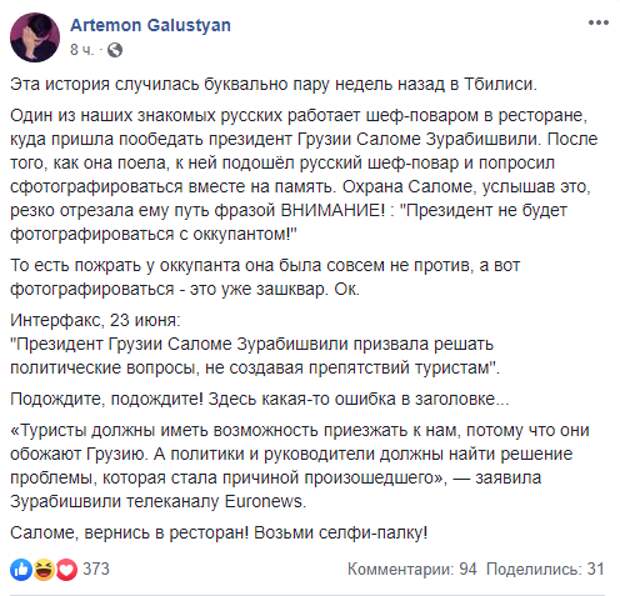Click the quote starting "«Туристы должны иметь"

[300, 466]
